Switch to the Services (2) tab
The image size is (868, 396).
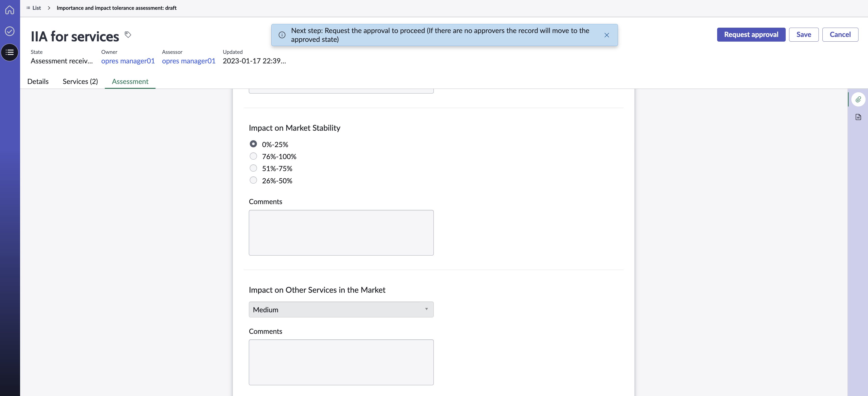[80, 82]
